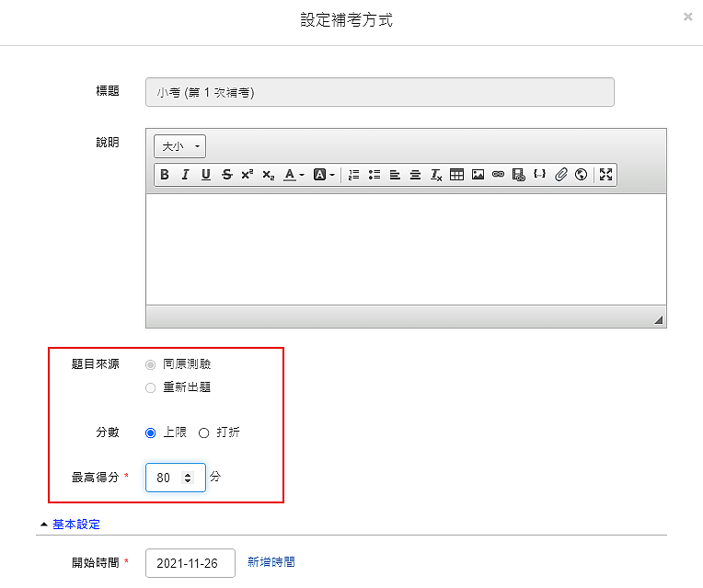This screenshot has width=703, height=588.
Task: Add a hyperlink with the link icon
Action: point(498,175)
